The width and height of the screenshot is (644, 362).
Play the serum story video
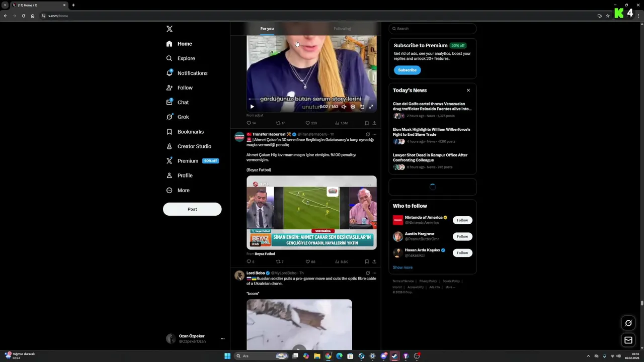click(252, 107)
